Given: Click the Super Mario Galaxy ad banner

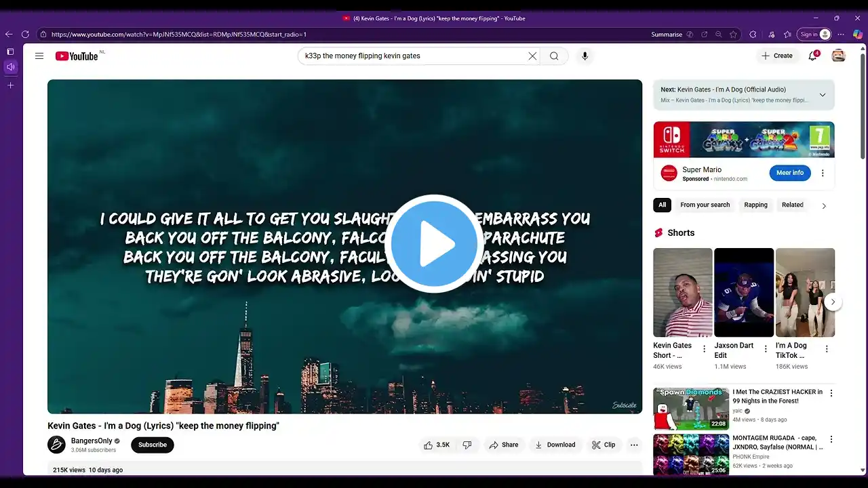Looking at the screenshot, I should point(744,140).
